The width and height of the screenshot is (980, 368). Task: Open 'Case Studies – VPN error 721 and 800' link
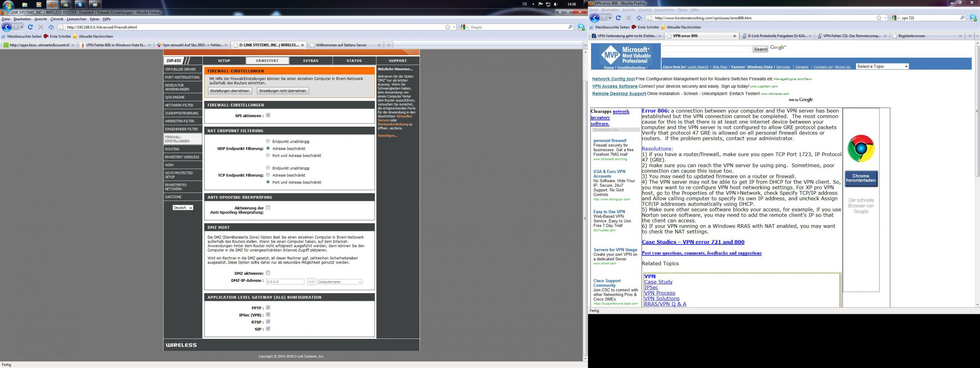pyautogui.click(x=693, y=242)
